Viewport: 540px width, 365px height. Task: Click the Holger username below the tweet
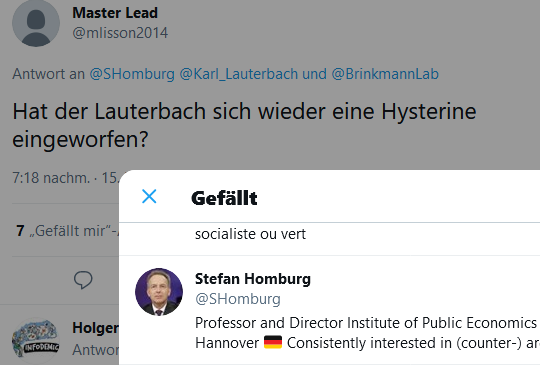(x=95, y=328)
